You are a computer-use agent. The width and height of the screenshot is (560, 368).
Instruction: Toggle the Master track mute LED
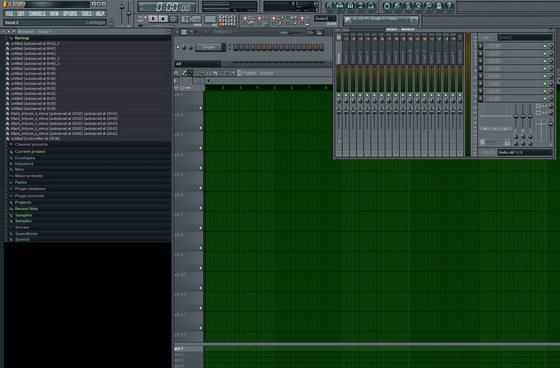click(x=339, y=95)
